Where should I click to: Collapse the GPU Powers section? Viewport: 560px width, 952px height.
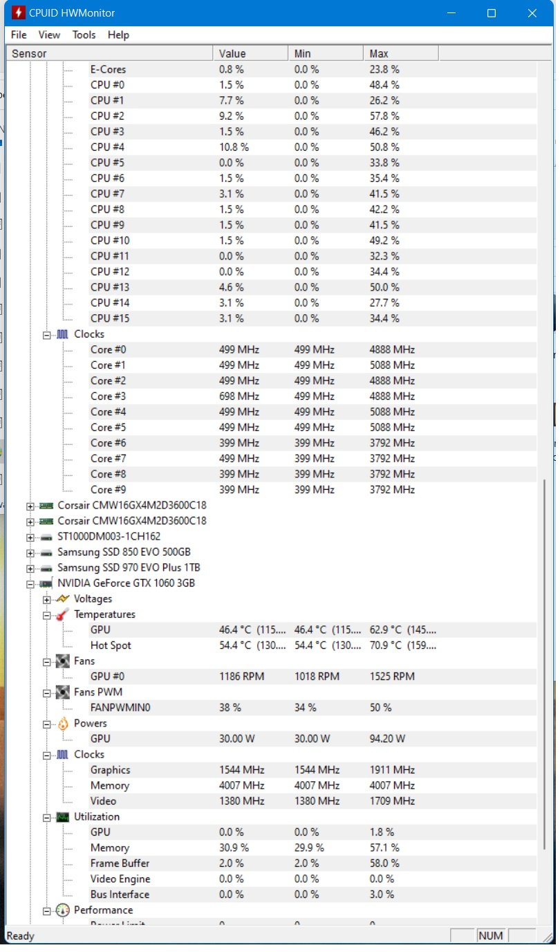coord(47,724)
